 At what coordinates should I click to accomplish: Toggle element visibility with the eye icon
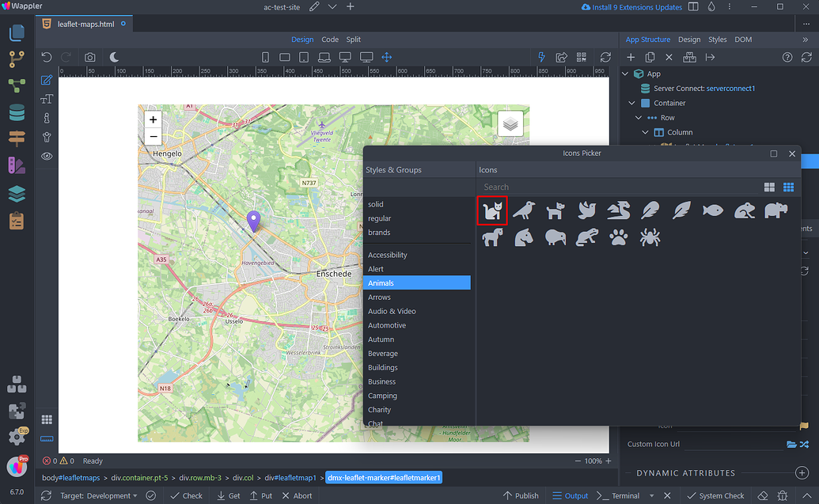point(46,156)
